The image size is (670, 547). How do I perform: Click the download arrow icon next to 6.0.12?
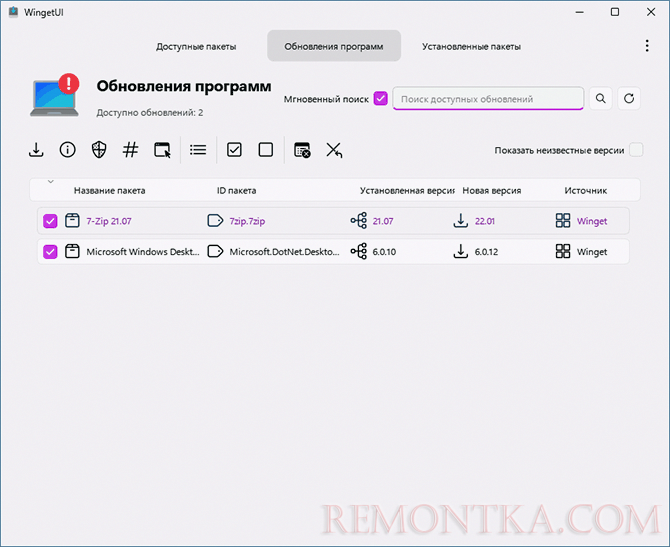[461, 251]
